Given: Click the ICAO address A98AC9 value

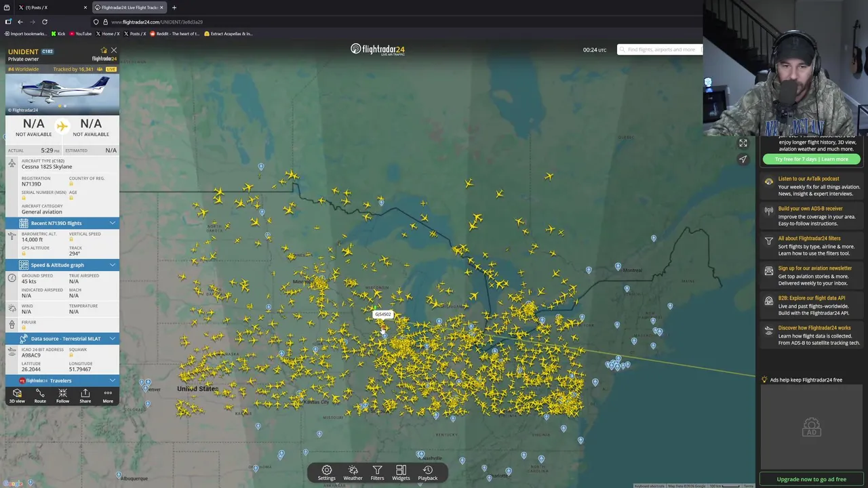Looking at the screenshot, I should tap(31, 355).
